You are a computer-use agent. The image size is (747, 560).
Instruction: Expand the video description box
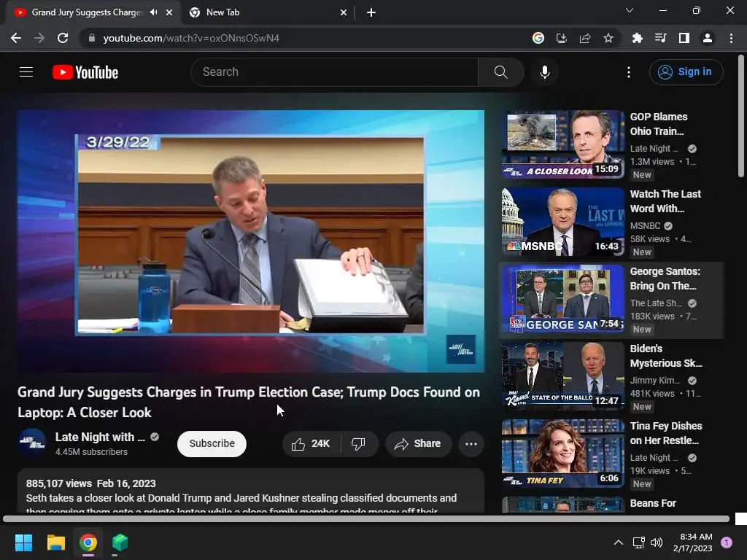251,491
